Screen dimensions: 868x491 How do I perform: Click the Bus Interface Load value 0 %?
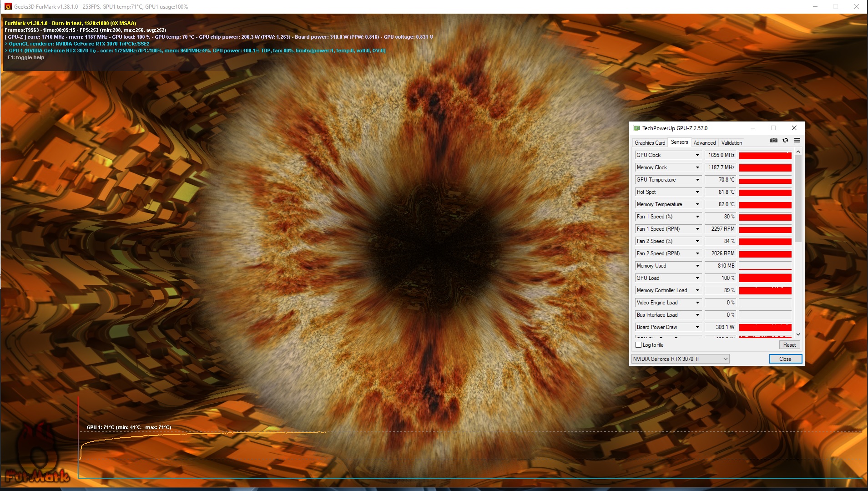(721, 315)
